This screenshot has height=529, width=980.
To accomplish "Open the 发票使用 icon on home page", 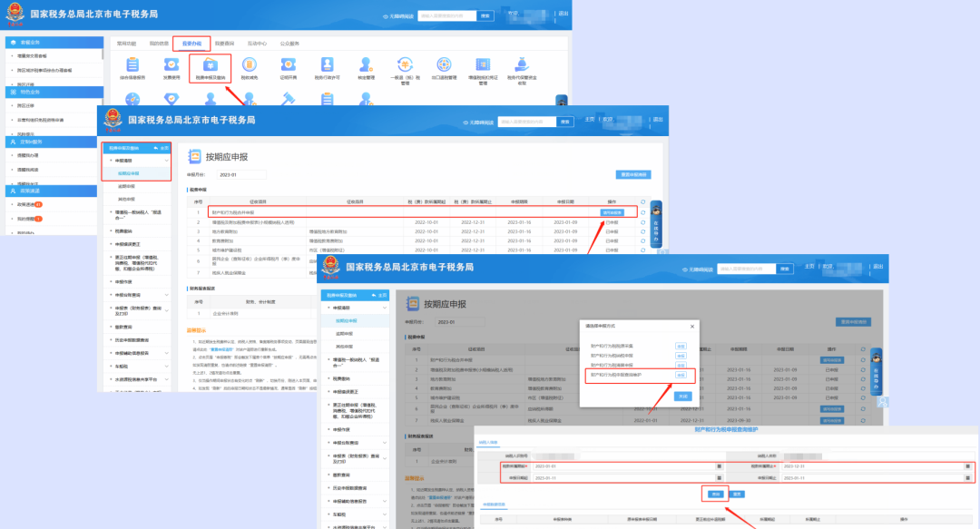I will click(x=171, y=65).
